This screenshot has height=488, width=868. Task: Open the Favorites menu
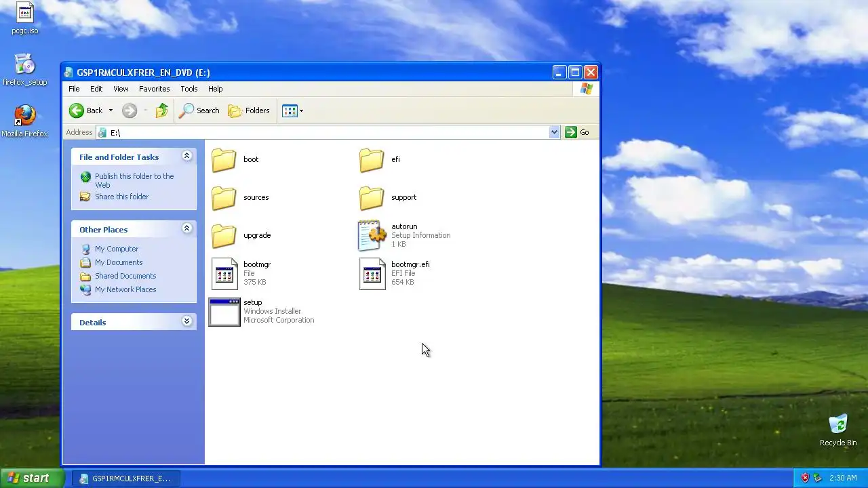pyautogui.click(x=155, y=89)
